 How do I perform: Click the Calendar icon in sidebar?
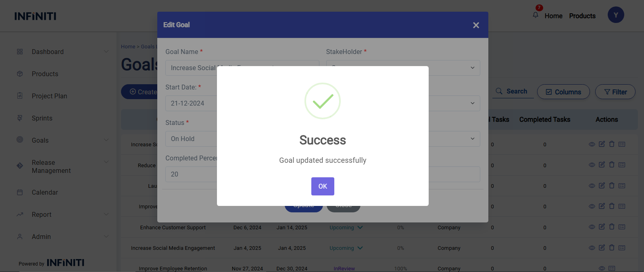click(20, 193)
